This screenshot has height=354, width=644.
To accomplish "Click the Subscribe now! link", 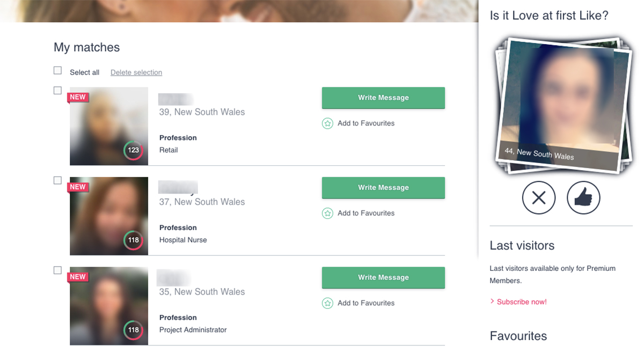I will click(x=521, y=302).
